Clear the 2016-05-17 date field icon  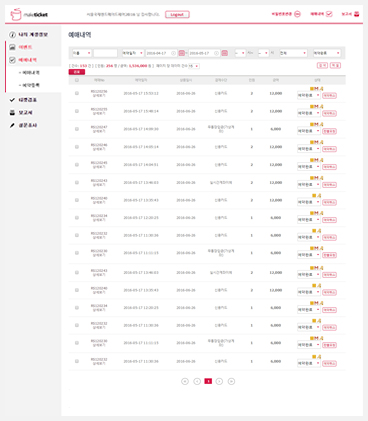coord(216,53)
